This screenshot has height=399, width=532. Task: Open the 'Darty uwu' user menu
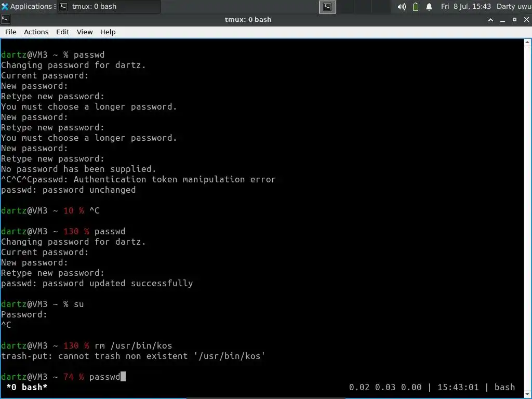coord(514,6)
